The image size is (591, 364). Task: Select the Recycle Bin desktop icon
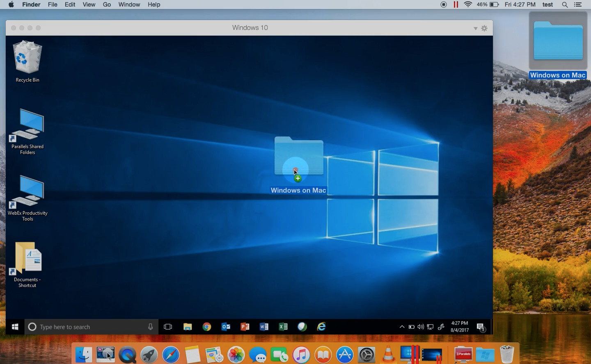[27, 61]
